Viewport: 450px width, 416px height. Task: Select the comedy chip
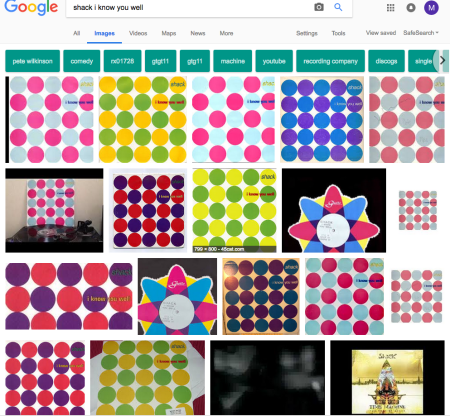(x=82, y=61)
